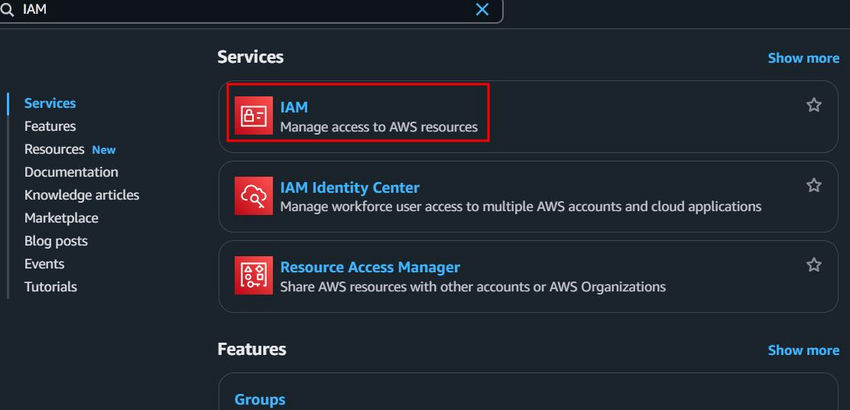
Task: Open the IAM service link
Action: pyautogui.click(x=294, y=106)
